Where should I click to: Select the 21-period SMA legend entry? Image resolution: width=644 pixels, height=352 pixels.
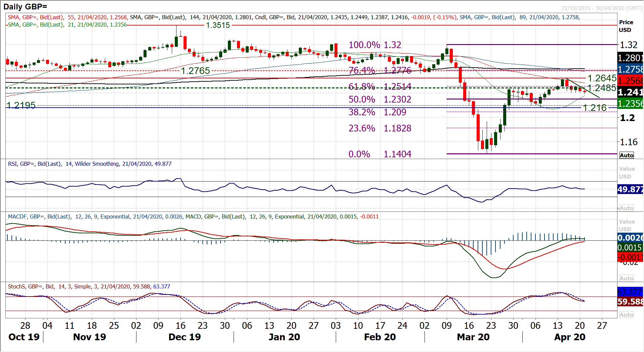click(67, 25)
